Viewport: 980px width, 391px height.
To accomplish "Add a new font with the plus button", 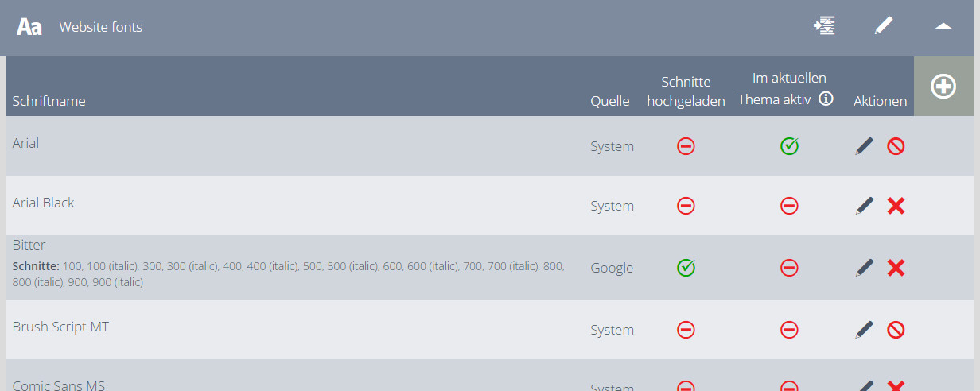I will point(943,87).
